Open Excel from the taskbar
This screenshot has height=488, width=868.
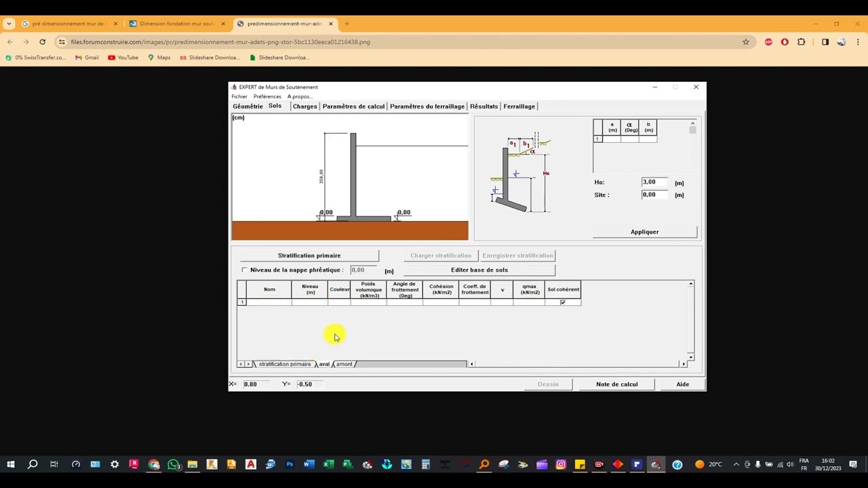click(x=328, y=464)
